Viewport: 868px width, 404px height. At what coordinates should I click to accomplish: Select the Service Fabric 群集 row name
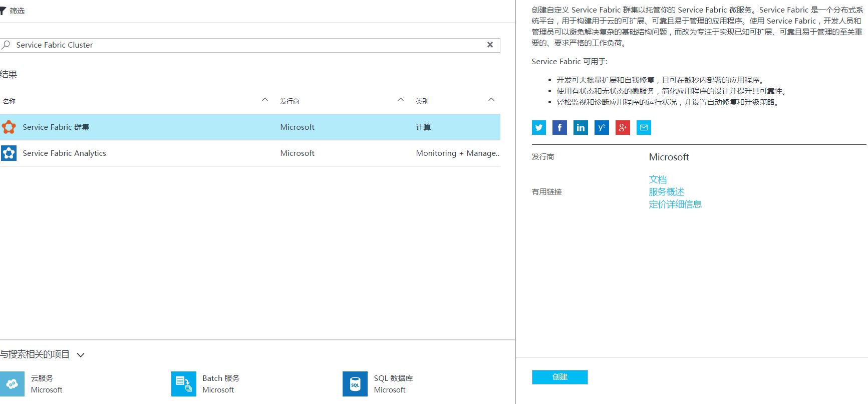[x=56, y=127]
